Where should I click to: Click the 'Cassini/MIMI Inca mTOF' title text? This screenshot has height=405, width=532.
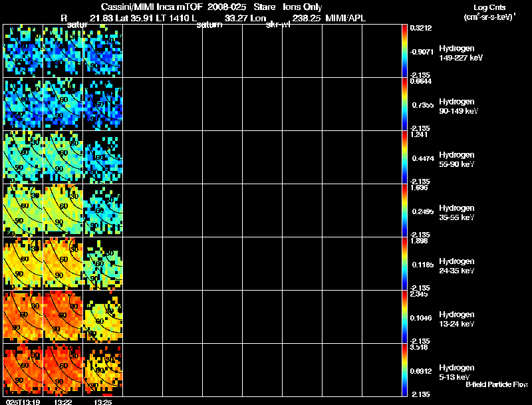pos(152,7)
